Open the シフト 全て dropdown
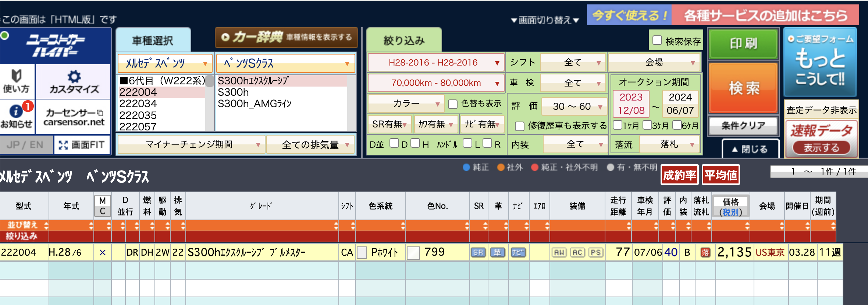 (573, 63)
